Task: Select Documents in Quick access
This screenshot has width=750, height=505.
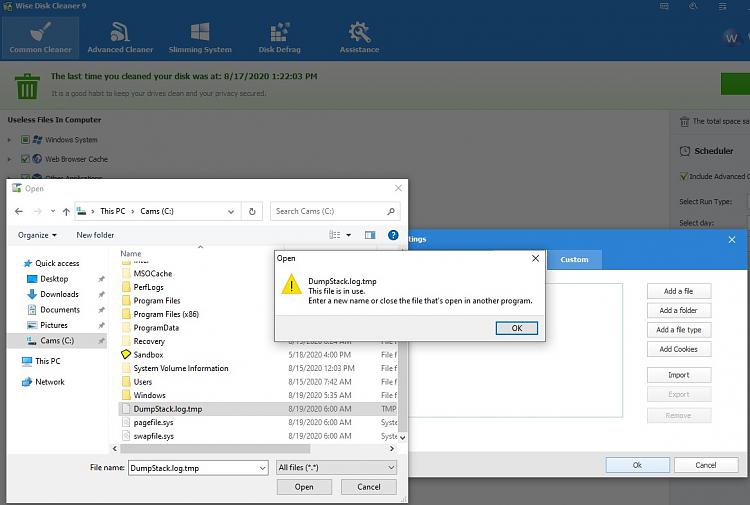Action: [x=60, y=309]
